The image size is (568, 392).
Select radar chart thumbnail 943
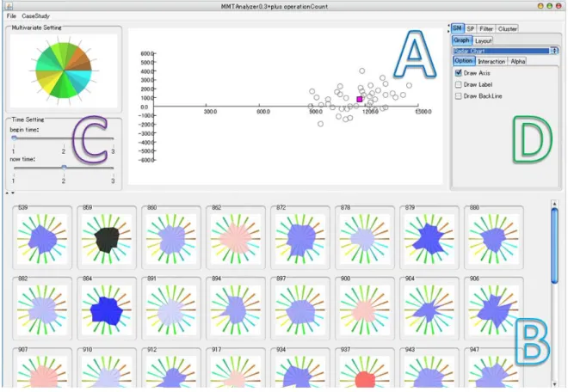pyautogui.click(x=429, y=371)
